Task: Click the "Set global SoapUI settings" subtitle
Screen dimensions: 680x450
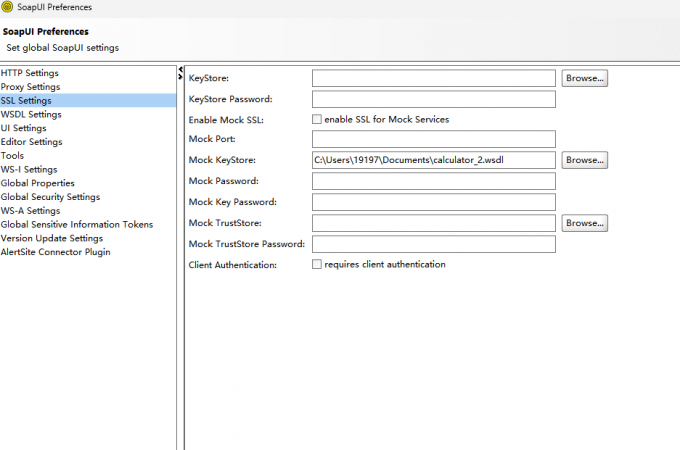Action: click(x=62, y=48)
